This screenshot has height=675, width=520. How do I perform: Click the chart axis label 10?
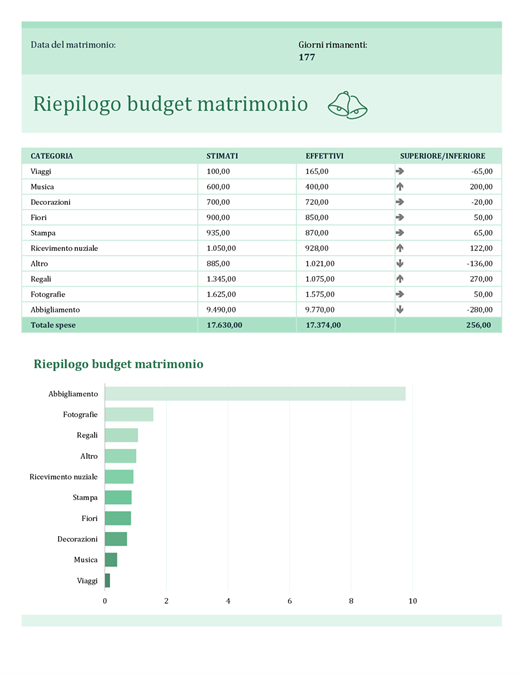coord(413,601)
